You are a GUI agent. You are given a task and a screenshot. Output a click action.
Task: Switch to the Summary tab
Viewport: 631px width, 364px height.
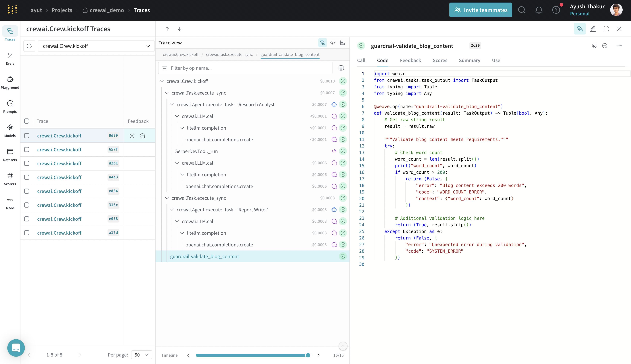pyautogui.click(x=469, y=60)
